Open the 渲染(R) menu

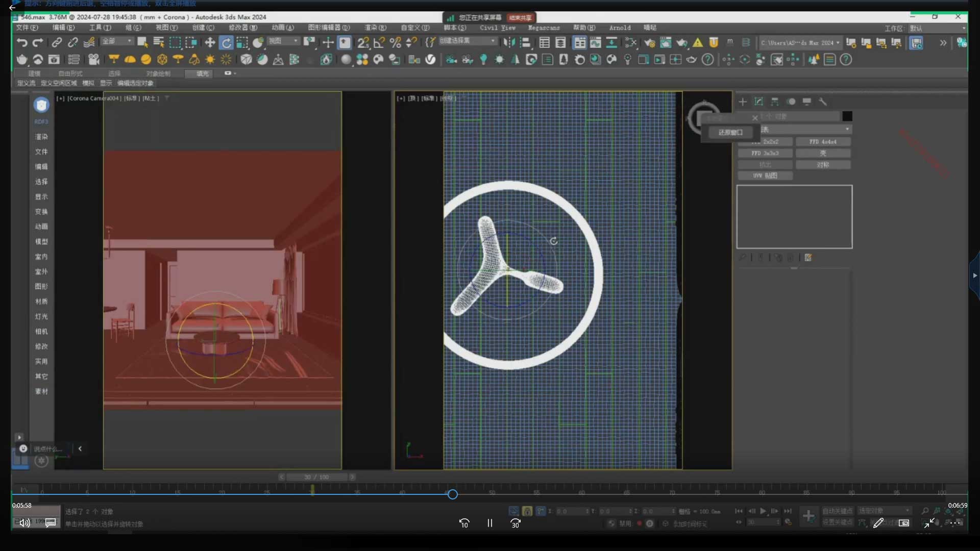tap(375, 28)
